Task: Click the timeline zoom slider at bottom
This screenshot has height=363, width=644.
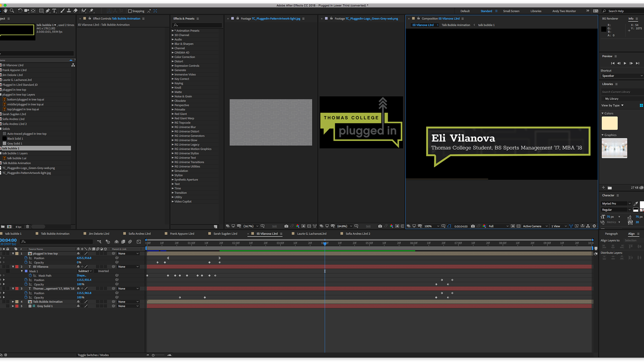Action: coord(158,355)
